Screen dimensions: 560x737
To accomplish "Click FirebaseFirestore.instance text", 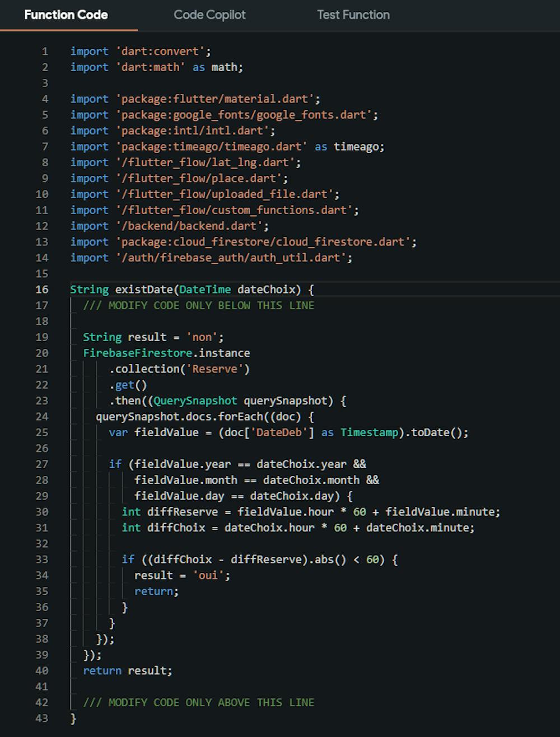I will 166,353.
